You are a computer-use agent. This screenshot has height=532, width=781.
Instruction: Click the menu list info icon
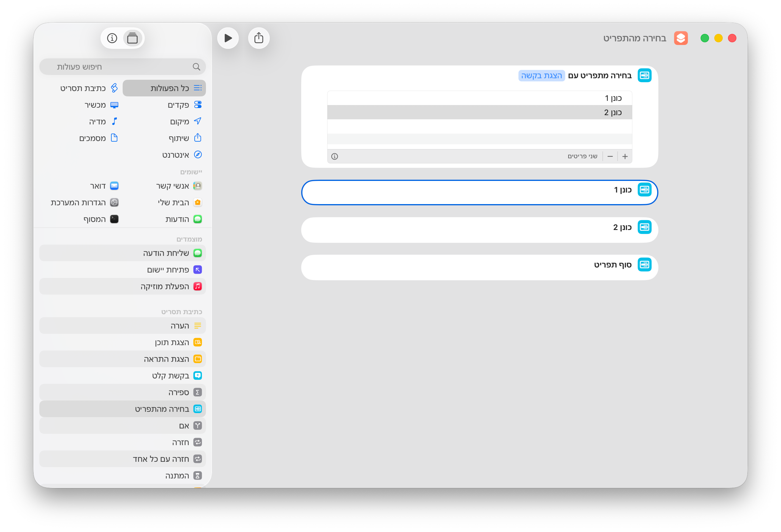click(x=334, y=157)
